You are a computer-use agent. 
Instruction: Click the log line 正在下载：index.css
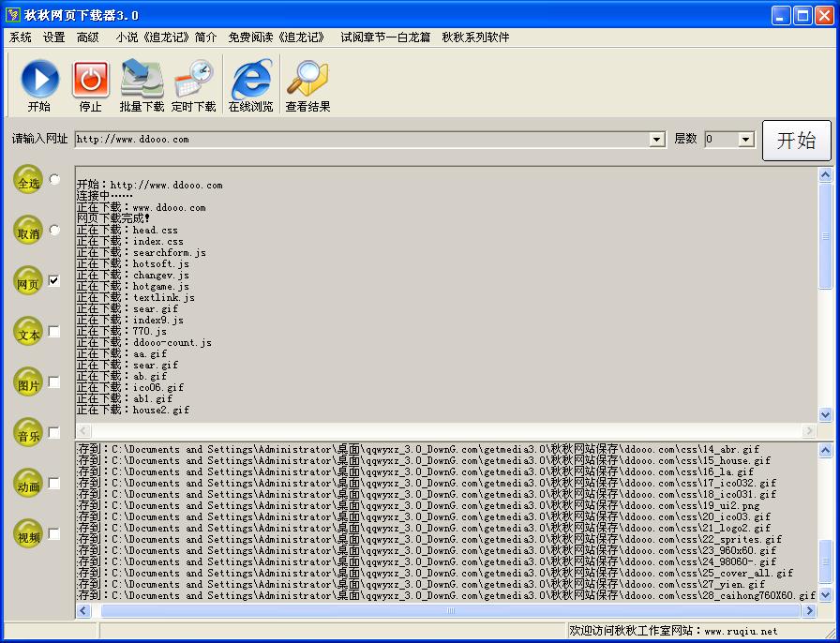[x=130, y=241]
